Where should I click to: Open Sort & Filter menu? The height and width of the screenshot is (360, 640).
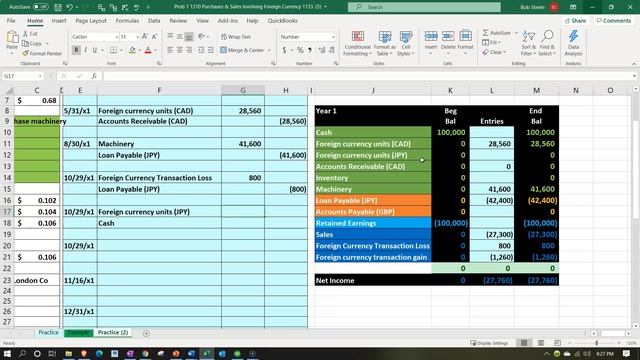point(529,43)
